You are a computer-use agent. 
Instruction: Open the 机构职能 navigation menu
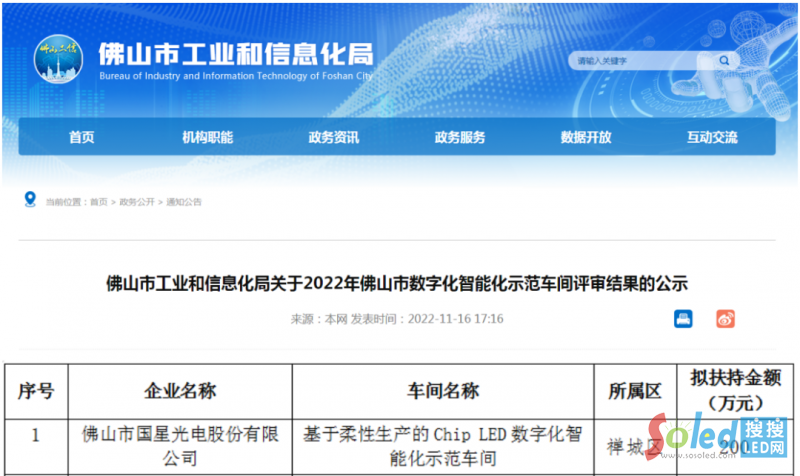coord(207,138)
